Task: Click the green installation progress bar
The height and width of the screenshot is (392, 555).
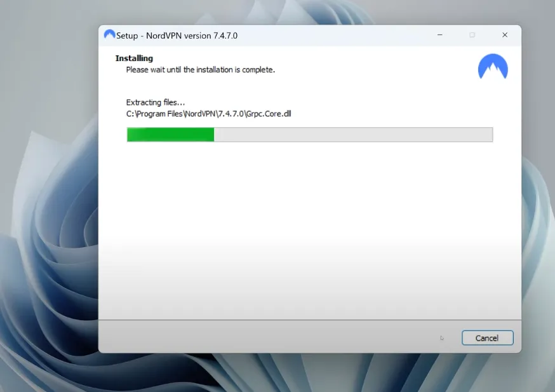Action: click(310, 135)
